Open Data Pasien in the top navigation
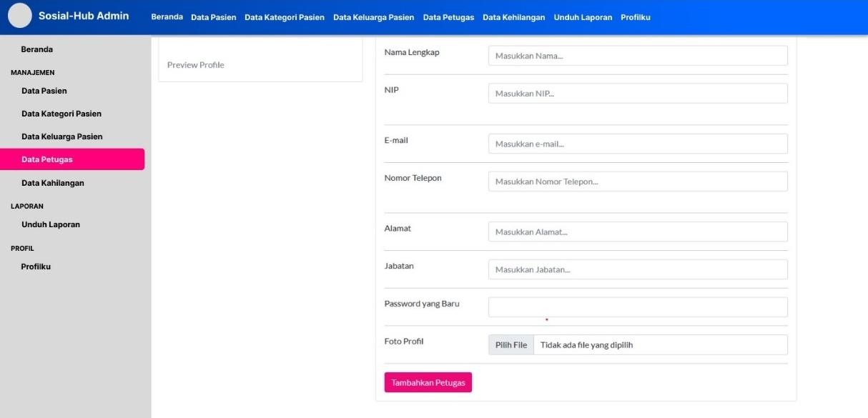 (213, 17)
